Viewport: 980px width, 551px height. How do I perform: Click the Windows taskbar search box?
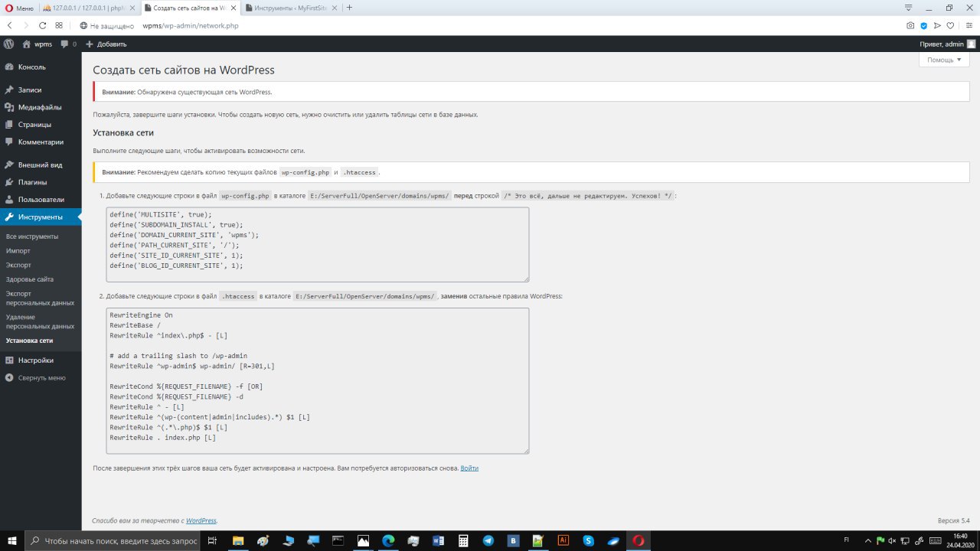pyautogui.click(x=113, y=540)
